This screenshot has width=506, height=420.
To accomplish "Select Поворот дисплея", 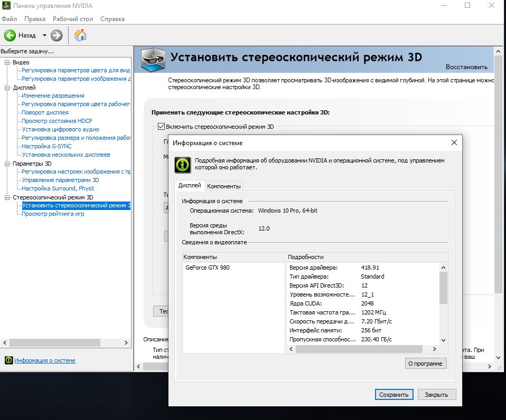I will click(x=45, y=112).
